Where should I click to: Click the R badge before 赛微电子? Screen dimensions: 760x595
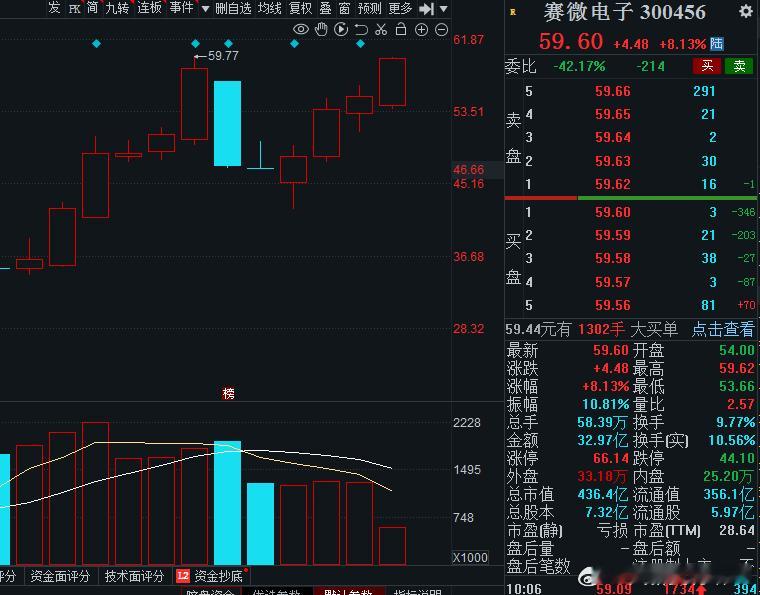tap(513, 13)
